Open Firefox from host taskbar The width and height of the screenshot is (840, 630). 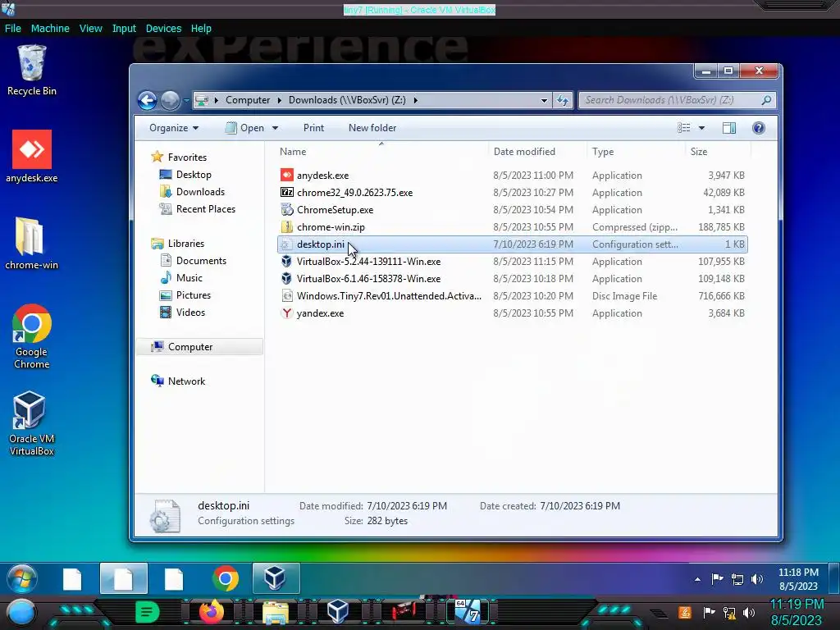[x=212, y=612]
